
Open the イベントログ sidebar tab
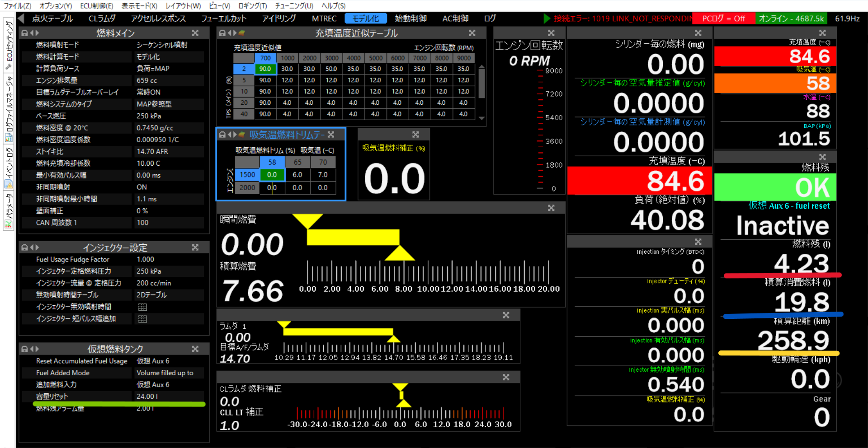point(9,168)
